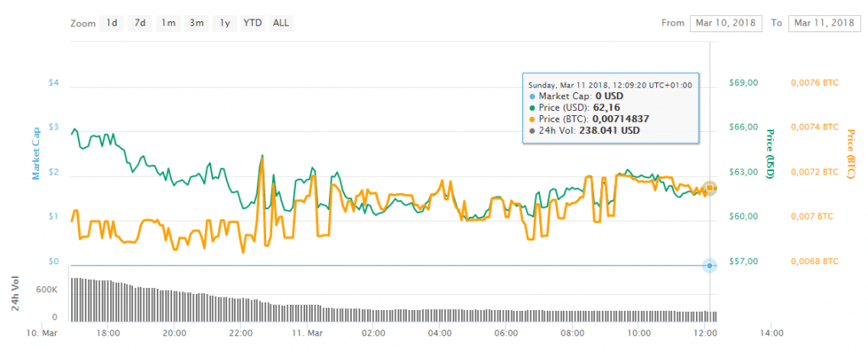
Task: Click the Price (BTC) axis title
Action: pos(850,154)
